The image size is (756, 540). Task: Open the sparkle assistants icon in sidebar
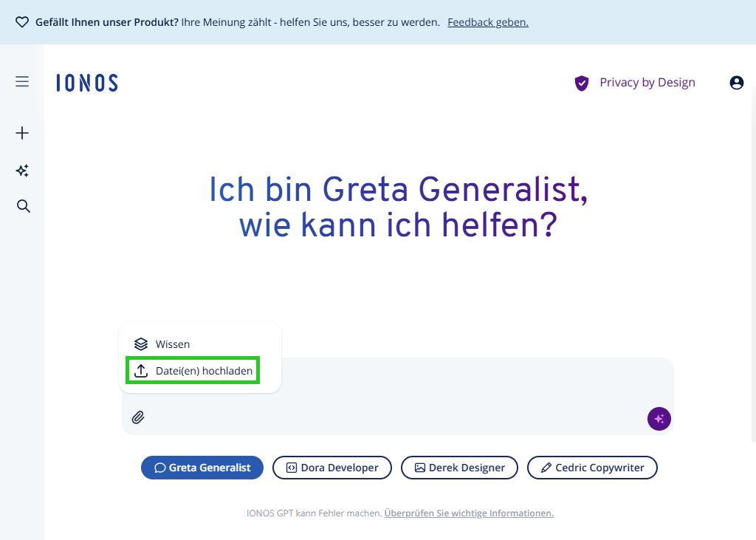click(22, 171)
